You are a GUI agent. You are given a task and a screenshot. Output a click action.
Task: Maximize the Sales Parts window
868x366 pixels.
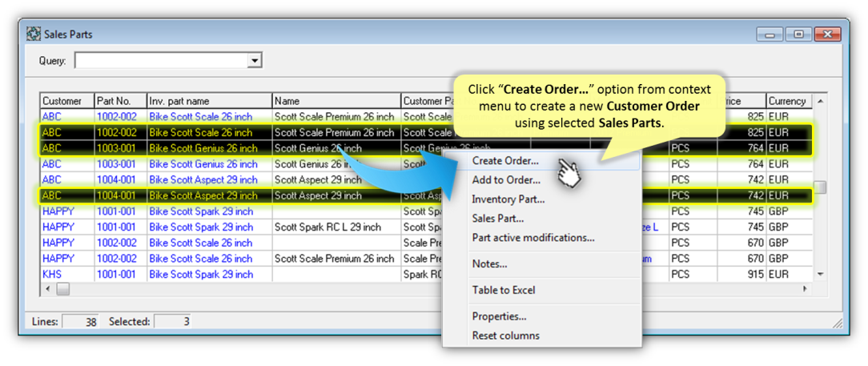[x=799, y=34]
